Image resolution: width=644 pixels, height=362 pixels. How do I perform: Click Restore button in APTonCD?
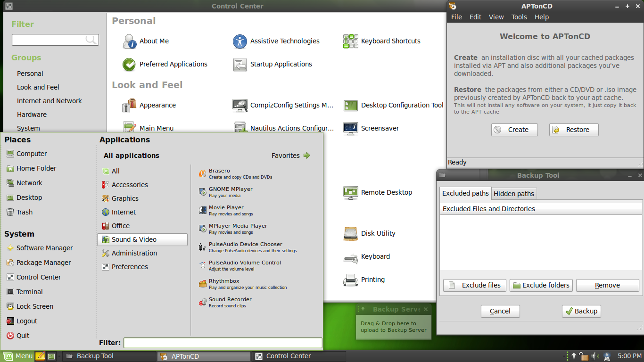click(x=574, y=130)
